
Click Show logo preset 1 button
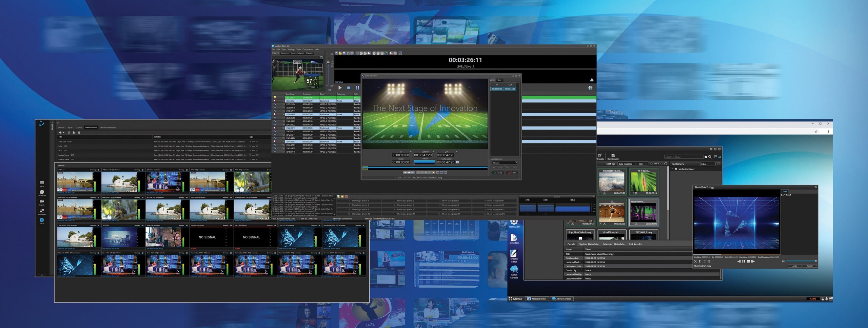(x=359, y=201)
